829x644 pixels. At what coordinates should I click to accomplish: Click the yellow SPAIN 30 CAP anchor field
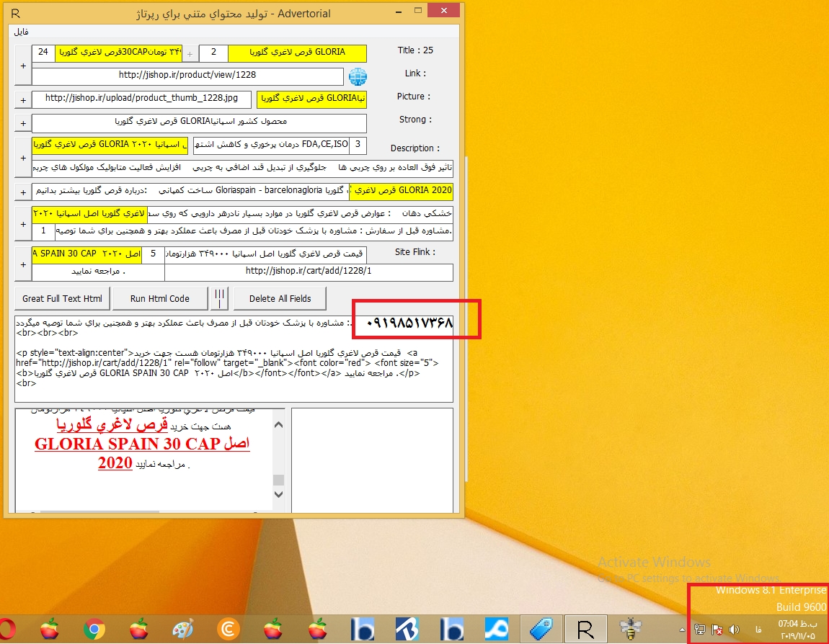87,254
